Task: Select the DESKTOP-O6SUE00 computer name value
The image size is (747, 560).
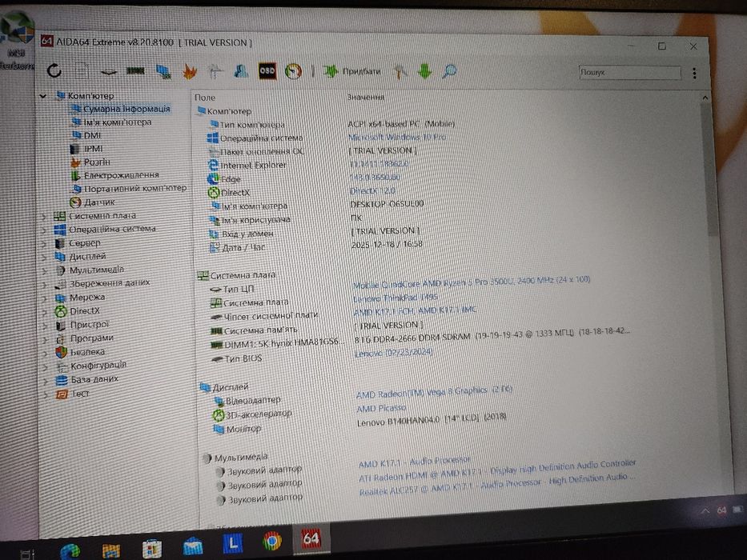Action: pos(387,204)
